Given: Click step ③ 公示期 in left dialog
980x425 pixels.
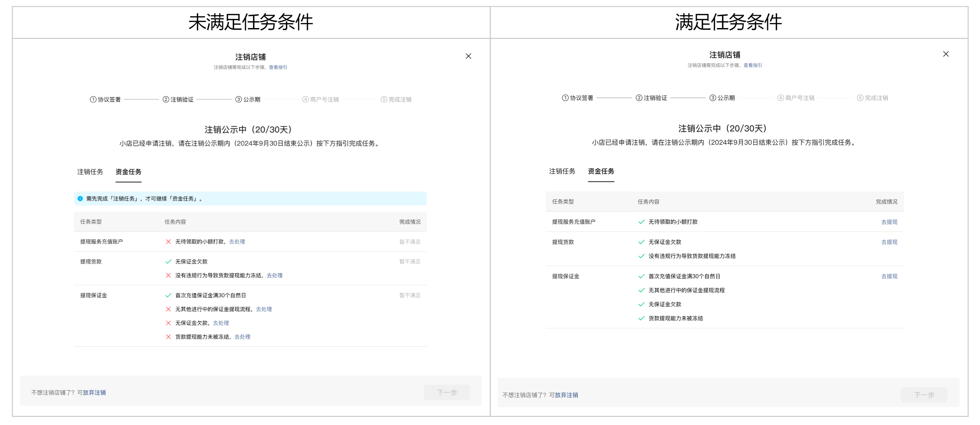Looking at the screenshot, I should (x=248, y=100).
